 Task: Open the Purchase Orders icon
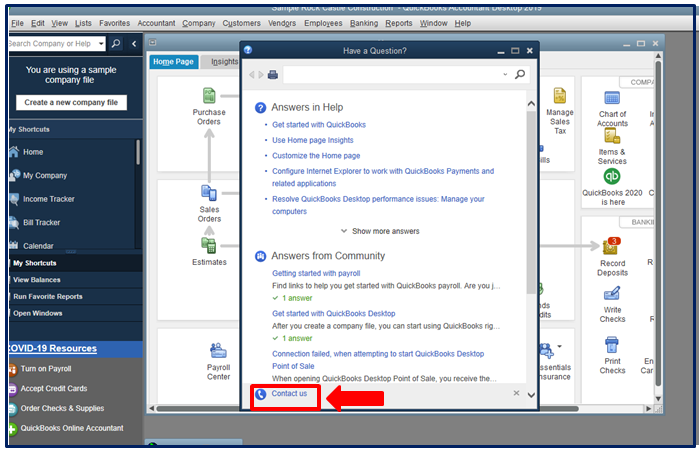click(x=209, y=95)
